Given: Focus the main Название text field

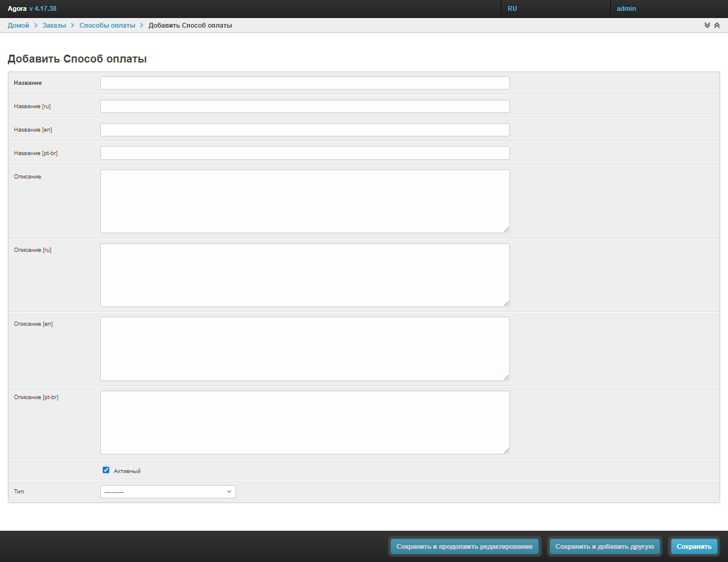Looking at the screenshot, I should tap(305, 83).
